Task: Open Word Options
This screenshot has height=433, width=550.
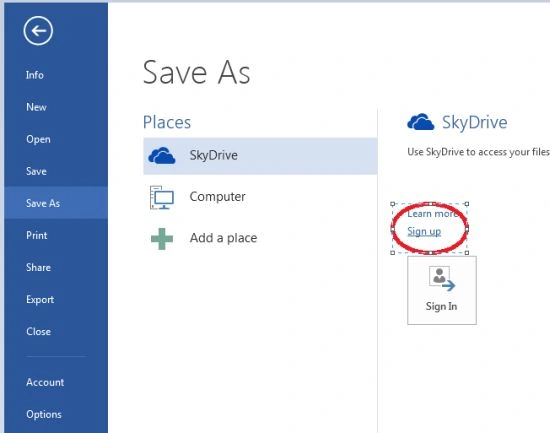Action: pos(43,414)
